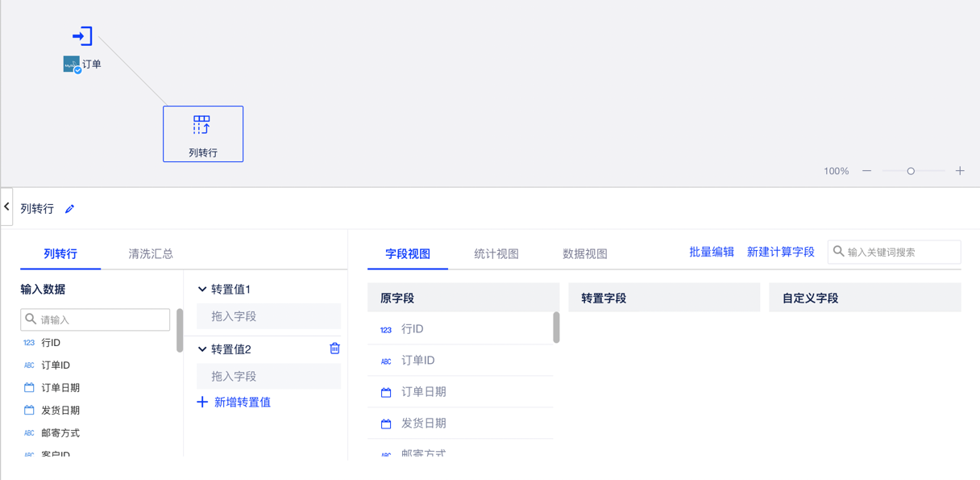The image size is (980, 480).
Task: Click the minus icon to zoom out
Action: [866, 171]
